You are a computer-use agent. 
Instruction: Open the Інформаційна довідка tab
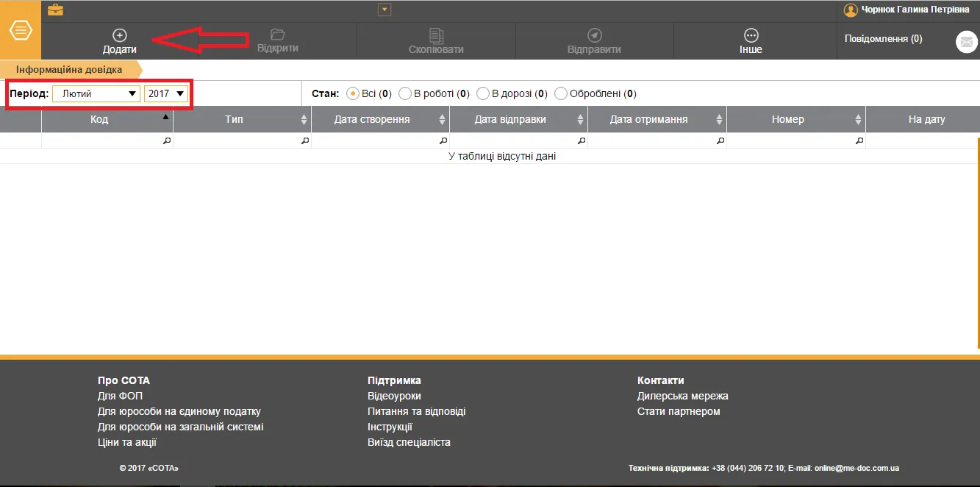point(69,69)
